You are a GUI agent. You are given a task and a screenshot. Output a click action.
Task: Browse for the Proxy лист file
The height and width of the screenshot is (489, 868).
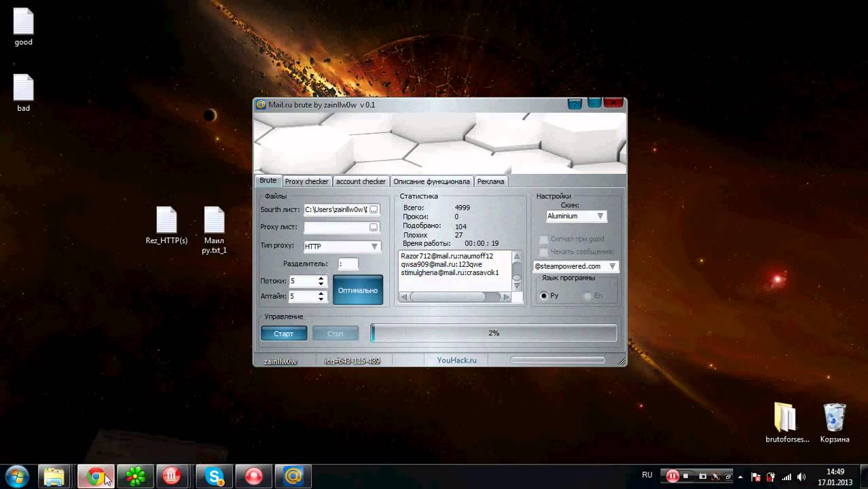point(374,228)
